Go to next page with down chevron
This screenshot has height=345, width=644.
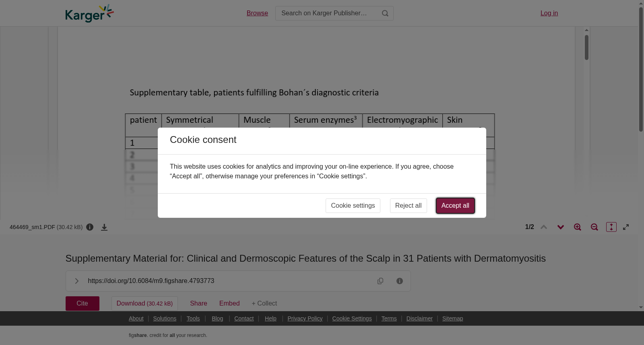point(561,227)
